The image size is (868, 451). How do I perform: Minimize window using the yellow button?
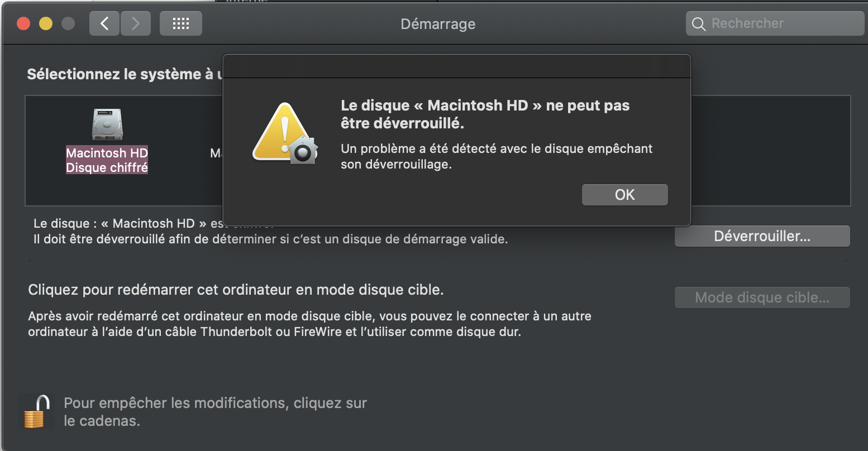46,23
